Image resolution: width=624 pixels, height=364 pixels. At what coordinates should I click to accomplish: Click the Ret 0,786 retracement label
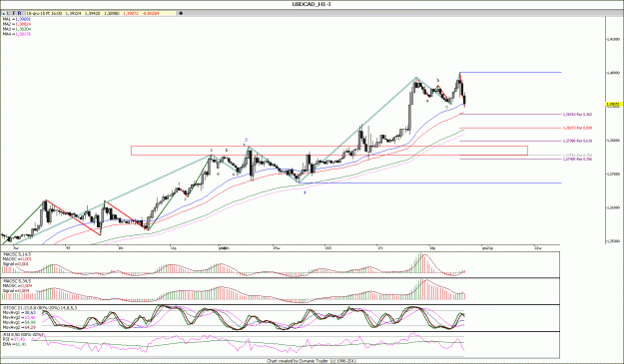pyautogui.click(x=577, y=159)
